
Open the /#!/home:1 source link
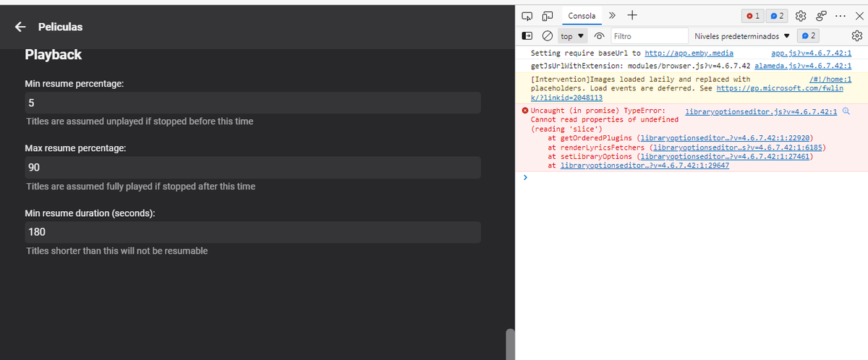[x=830, y=79]
